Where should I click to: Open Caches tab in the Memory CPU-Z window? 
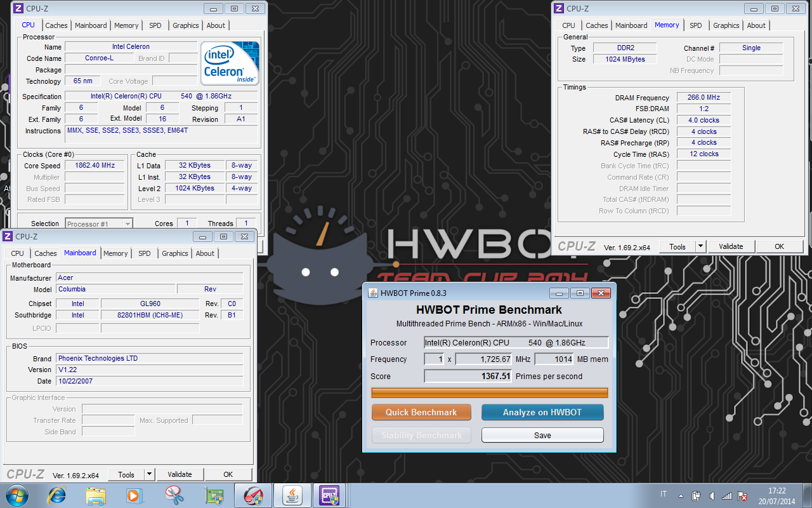pos(596,25)
